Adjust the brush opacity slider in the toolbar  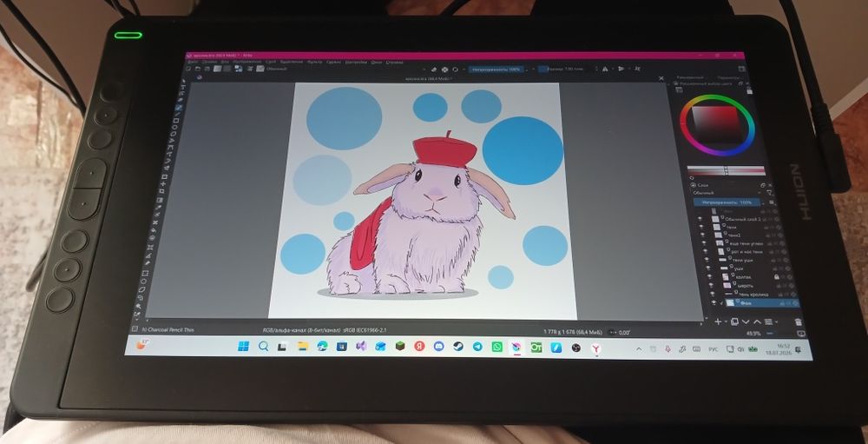(495, 70)
